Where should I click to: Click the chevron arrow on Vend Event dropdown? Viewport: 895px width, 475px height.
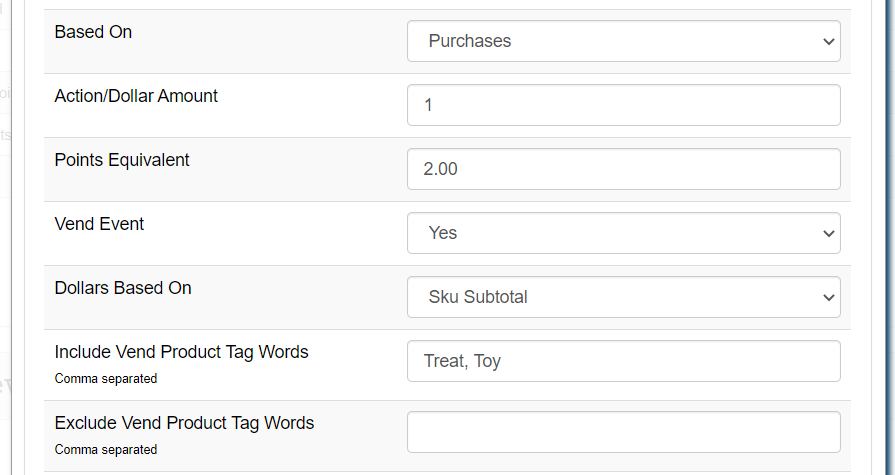pos(827,233)
